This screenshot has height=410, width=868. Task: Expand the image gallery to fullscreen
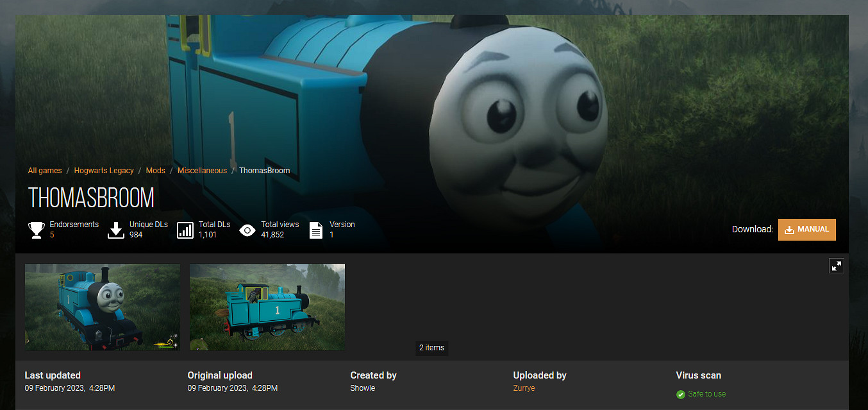point(836,266)
